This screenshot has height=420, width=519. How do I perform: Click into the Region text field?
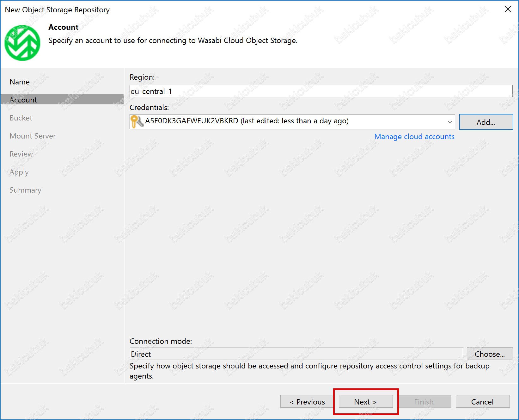321,91
